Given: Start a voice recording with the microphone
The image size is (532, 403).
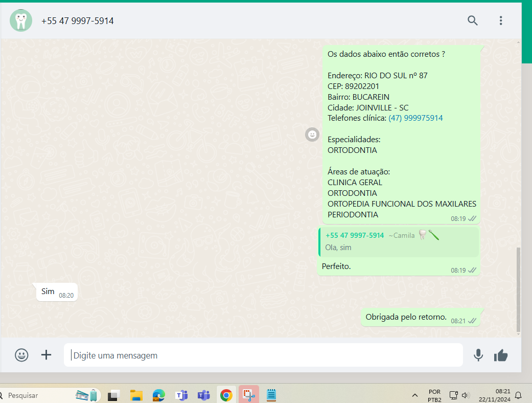Looking at the screenshot, I should (x=478, y=355).
